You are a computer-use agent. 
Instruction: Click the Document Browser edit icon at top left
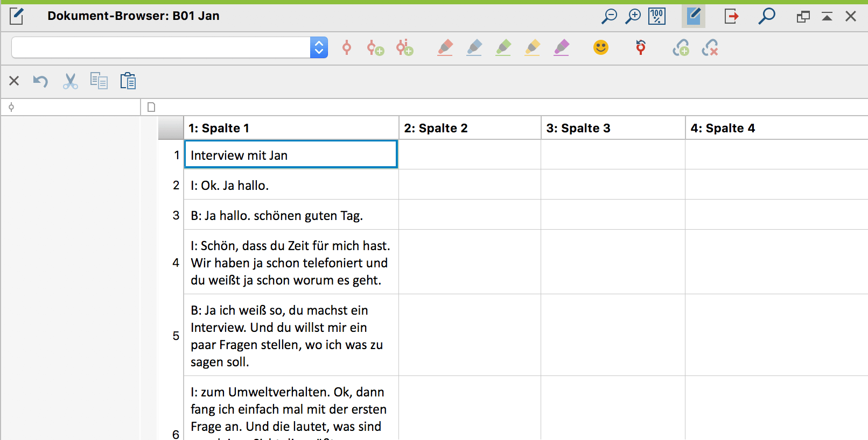tap(17, 16)
